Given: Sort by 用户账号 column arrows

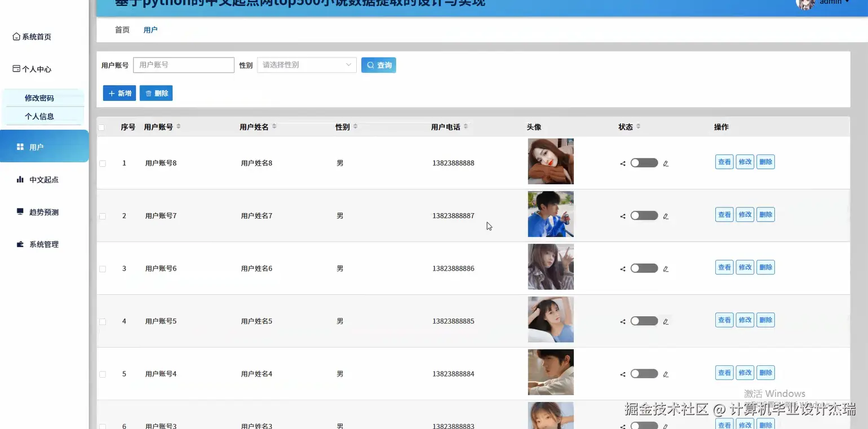Looking at the screenshot, I should [179, 127].
